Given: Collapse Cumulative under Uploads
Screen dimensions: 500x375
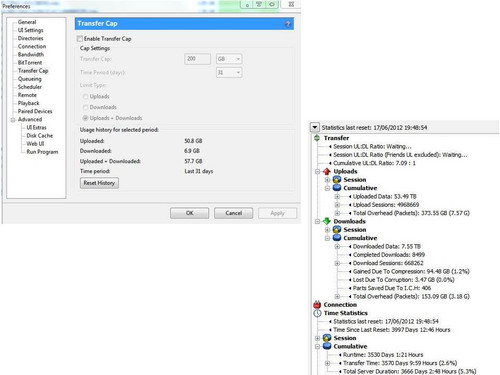Looking at the screenshot, I should point(327,188).
